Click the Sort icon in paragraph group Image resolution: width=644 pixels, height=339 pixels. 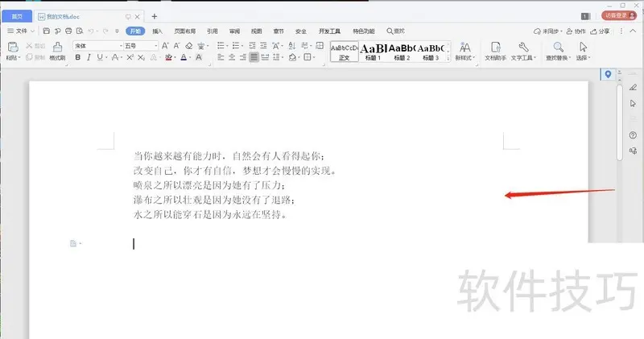tap(292, 46)
